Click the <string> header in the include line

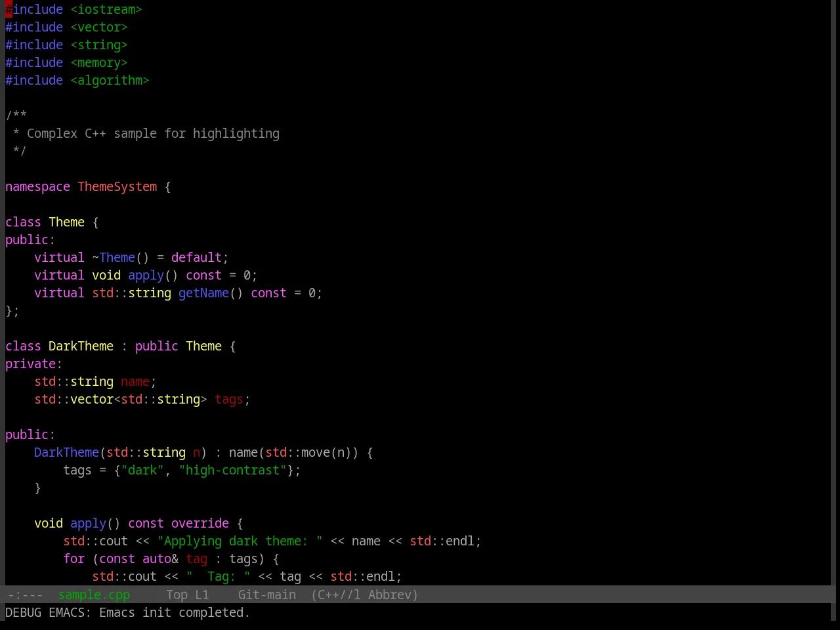[99, 45]
